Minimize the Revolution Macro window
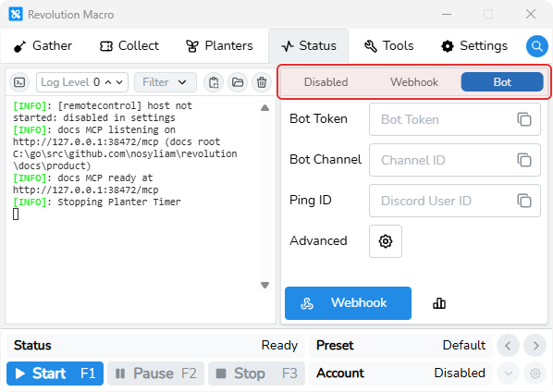Screen dimensions: 553x392 [x=447, y=15]
